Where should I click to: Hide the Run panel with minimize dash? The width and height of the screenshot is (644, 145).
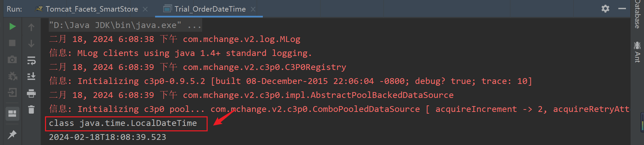pos(622,9)
